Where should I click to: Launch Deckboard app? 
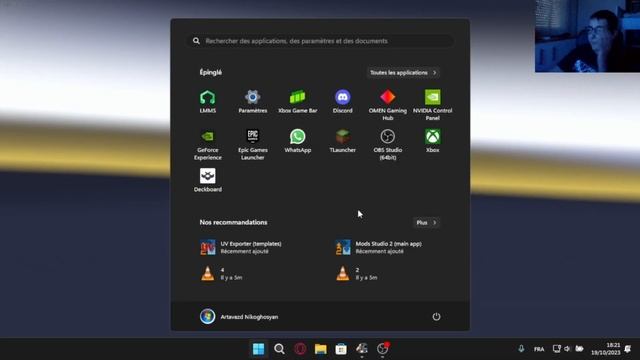point(208,180)
